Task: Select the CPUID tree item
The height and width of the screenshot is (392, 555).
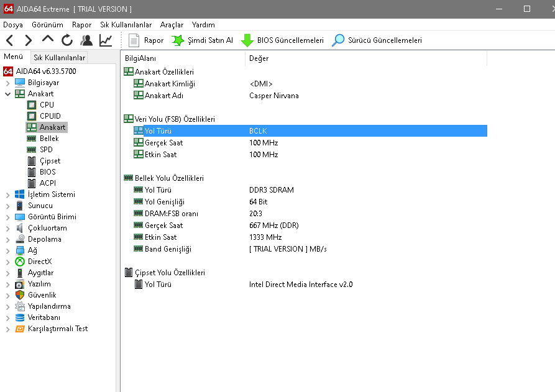Action: (x=50, y=116)
